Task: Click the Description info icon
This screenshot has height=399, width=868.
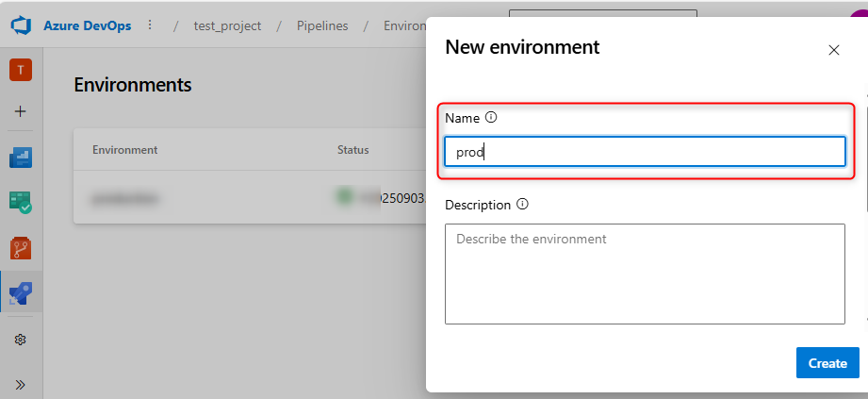Action: click(522, 204)
